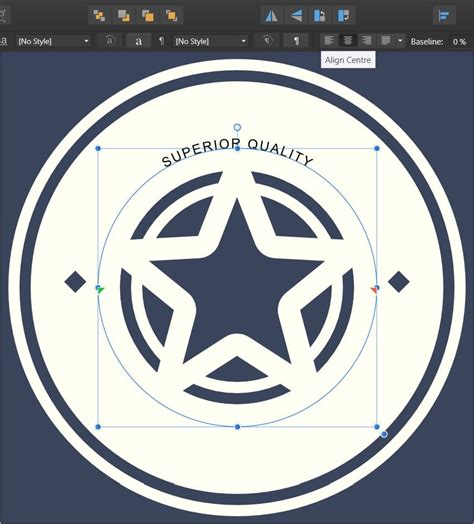Rotate the selection clockwise
The height and width of the screenshot is (524, 474).
click(x=344, y=16)
